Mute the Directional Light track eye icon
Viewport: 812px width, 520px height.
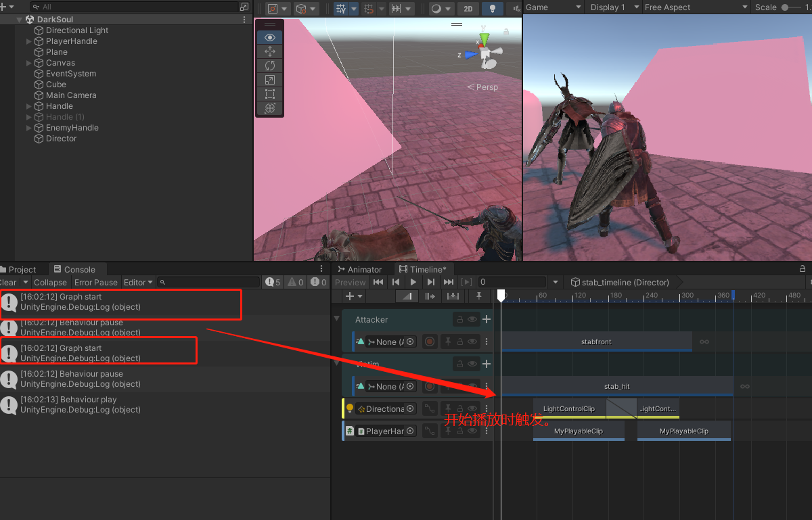click(x=472, y=408)
